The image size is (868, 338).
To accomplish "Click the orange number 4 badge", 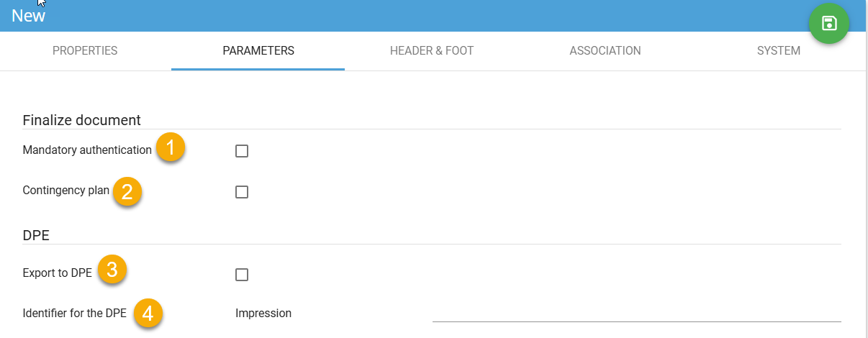I will click(147, 314).
